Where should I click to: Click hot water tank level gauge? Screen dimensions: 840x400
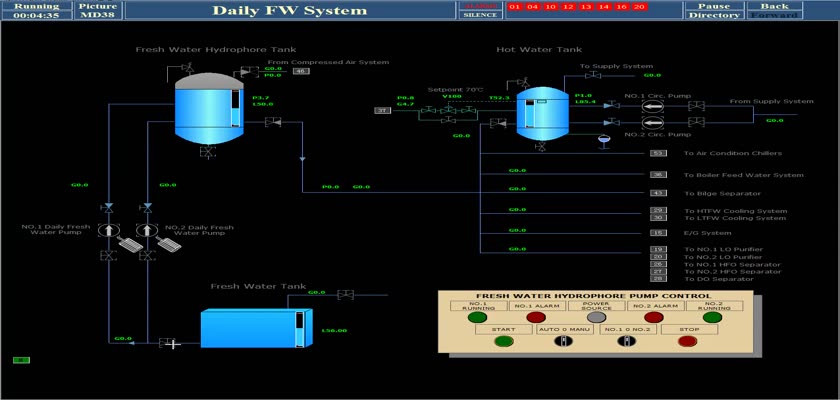click(529, 114)
